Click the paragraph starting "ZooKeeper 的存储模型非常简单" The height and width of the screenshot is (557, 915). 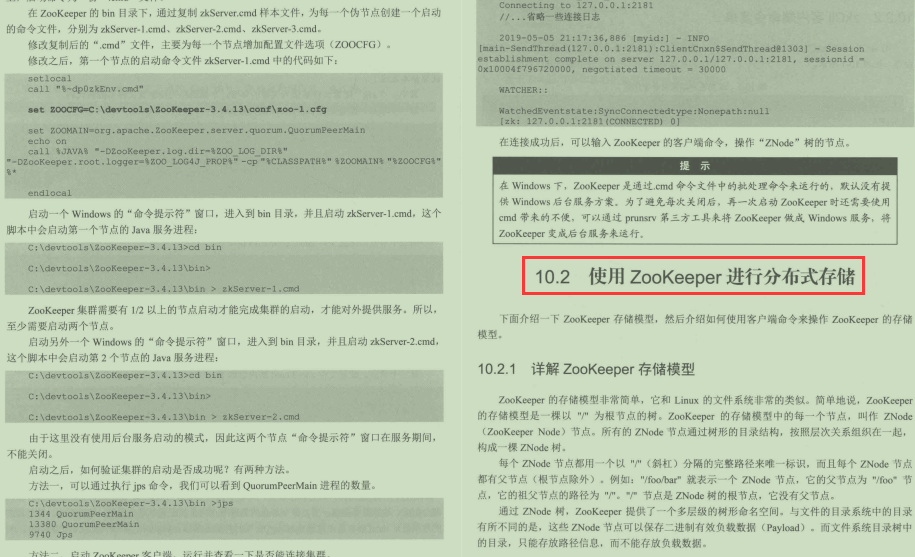point(694,424)
